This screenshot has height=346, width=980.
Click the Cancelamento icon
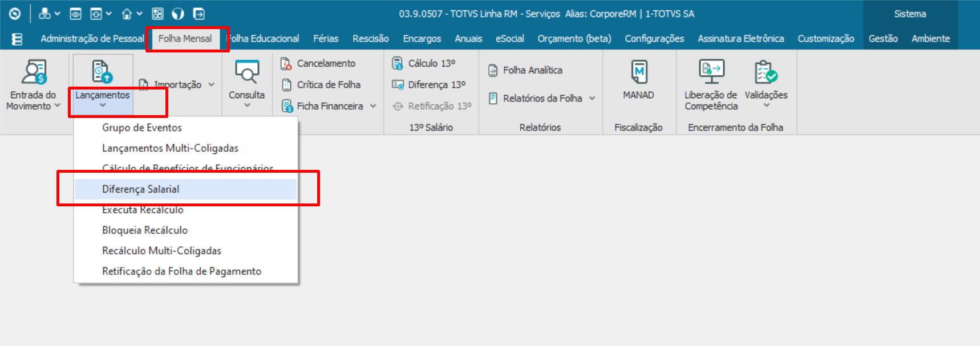coord(286,63)
